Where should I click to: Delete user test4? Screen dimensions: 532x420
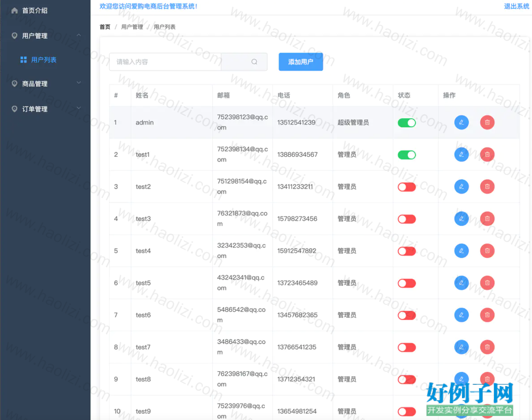point(487,251)
